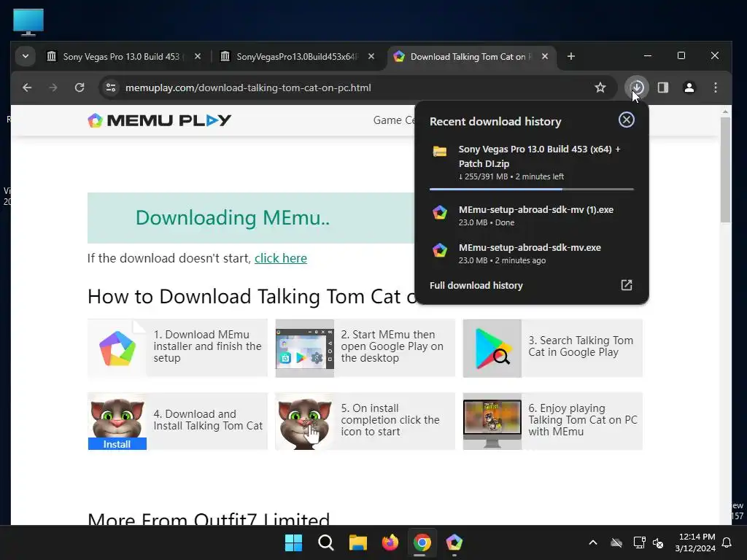
Task: Open the desktop This PC icon
Action: point(28,23)
